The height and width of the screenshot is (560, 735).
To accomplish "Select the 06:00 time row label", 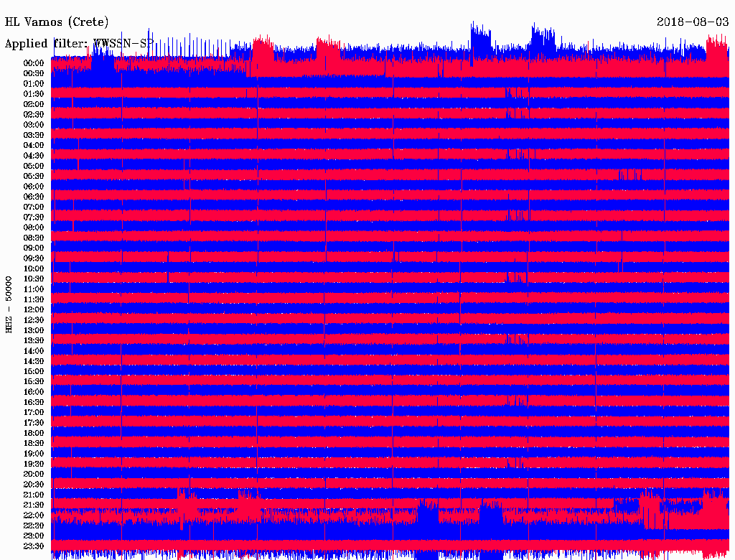I will point(34,187).
